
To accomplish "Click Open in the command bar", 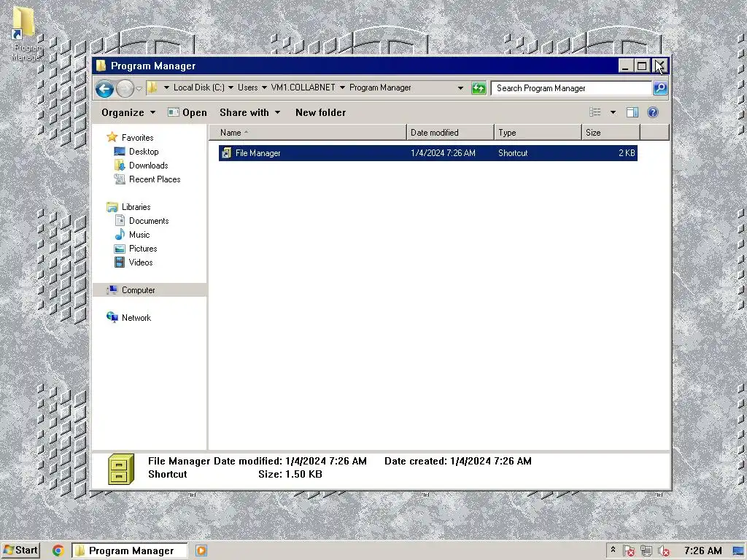I will (187, 113).
